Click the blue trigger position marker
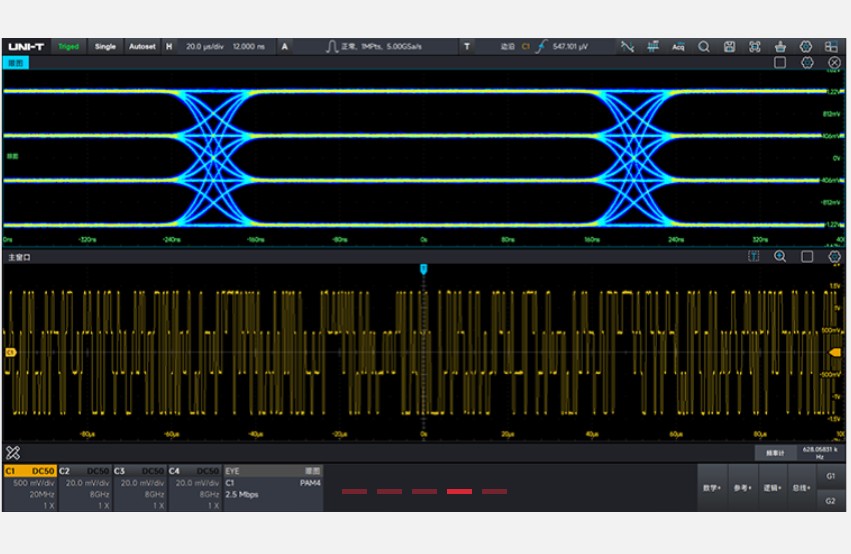This screenshot has width=851, height=554. [424, 270]
